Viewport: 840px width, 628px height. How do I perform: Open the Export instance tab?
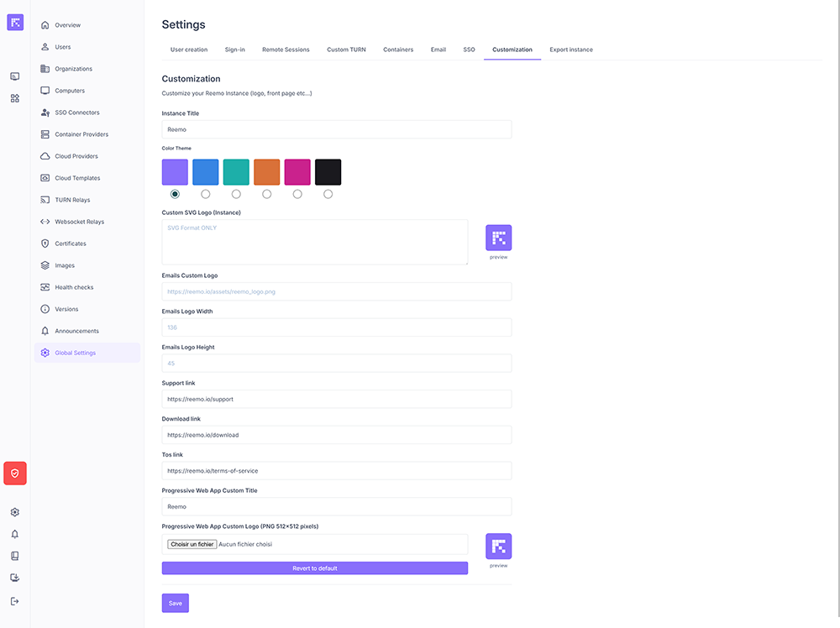[571, 50]
